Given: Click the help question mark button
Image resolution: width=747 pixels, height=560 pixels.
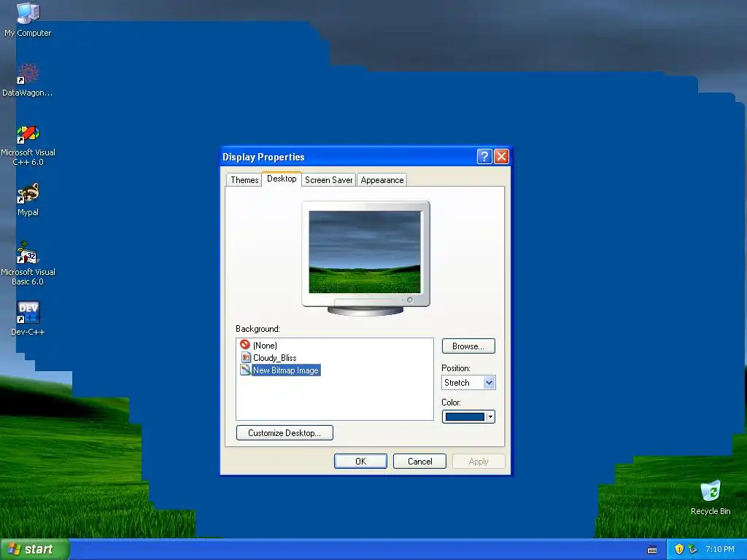Looking at the screenshot, I should click(484, 156).
